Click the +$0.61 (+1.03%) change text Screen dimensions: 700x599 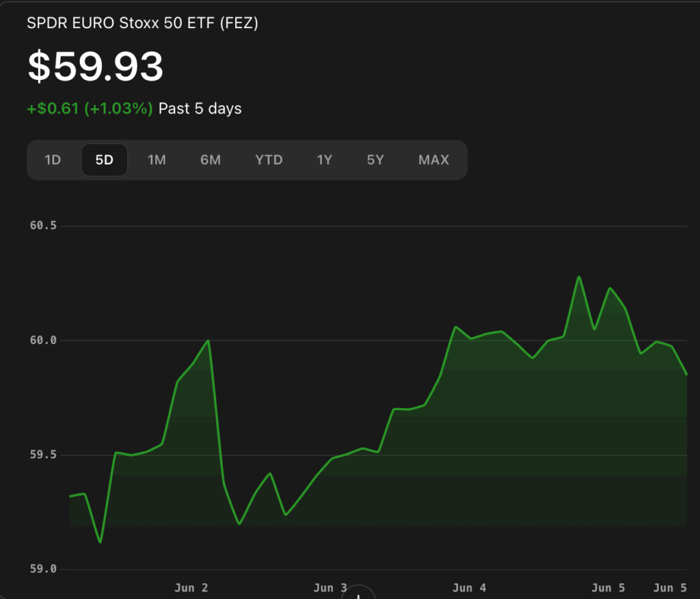tap(90, 109)
